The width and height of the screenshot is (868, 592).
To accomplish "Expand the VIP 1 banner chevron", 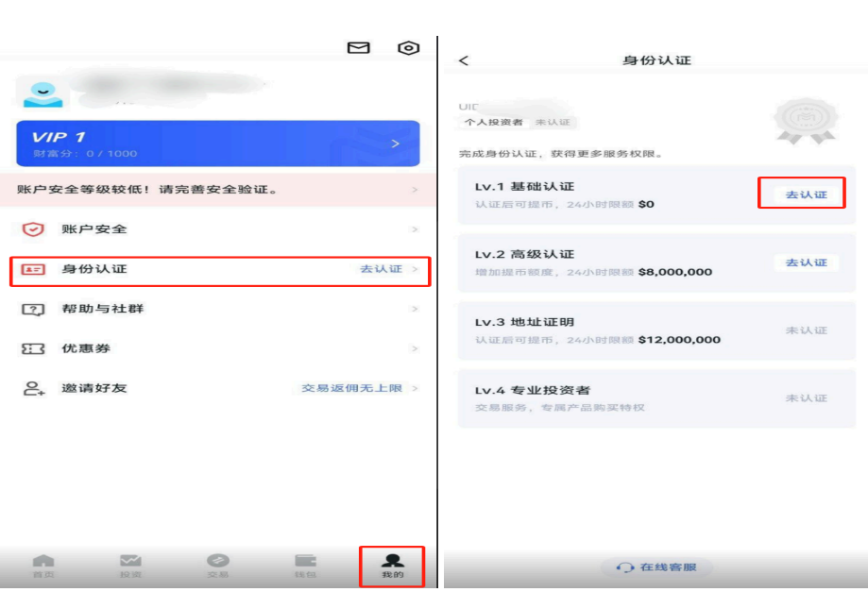I will click(x=395, y=144).
